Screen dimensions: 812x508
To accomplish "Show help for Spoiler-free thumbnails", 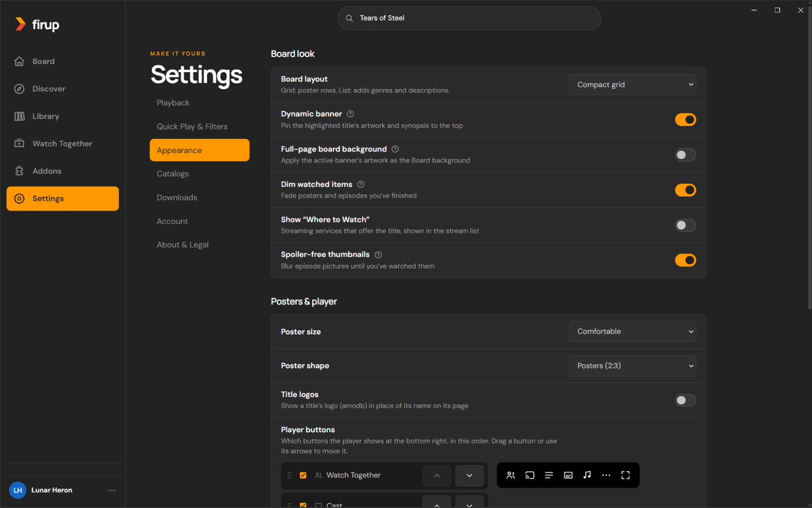I will point(378,254).
